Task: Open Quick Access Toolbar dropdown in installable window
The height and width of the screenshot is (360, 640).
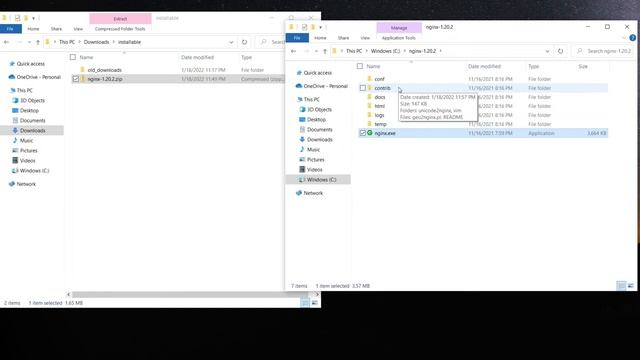Action: 33,18
